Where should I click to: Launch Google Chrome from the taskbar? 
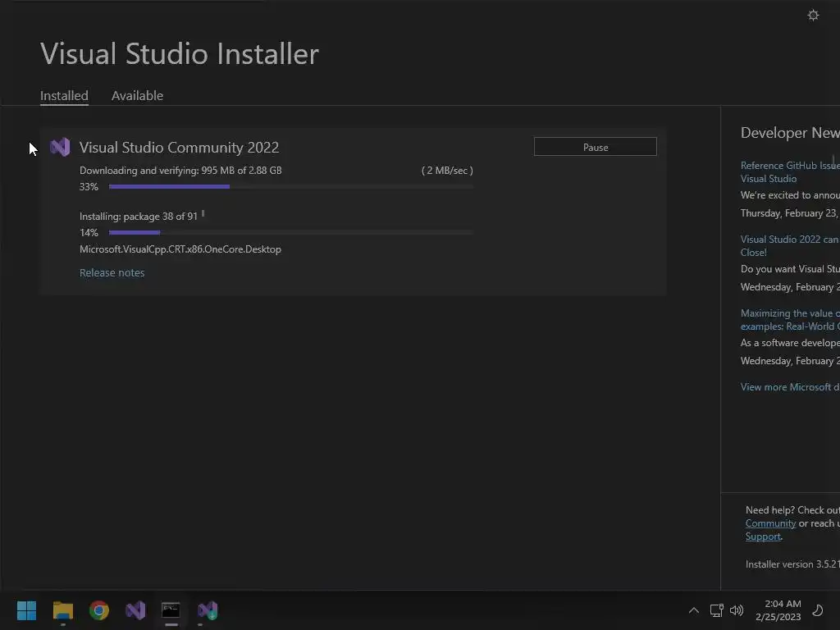pos(99,610)
